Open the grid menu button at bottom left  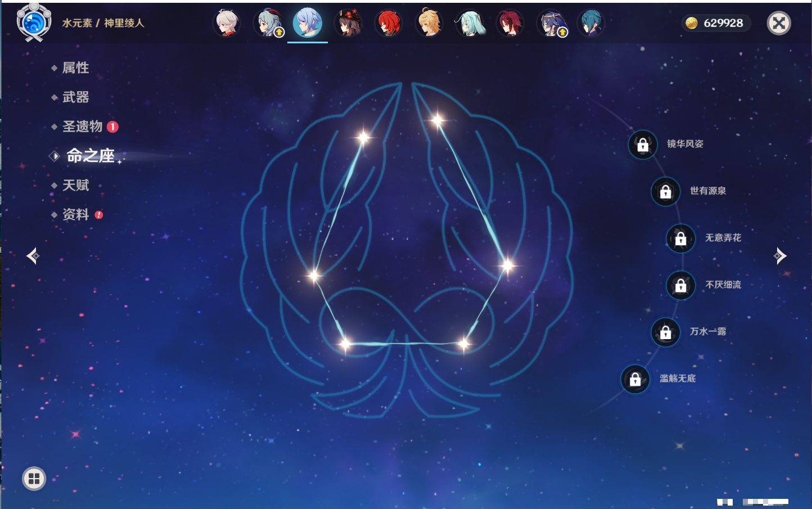click(x=34, y=479)
